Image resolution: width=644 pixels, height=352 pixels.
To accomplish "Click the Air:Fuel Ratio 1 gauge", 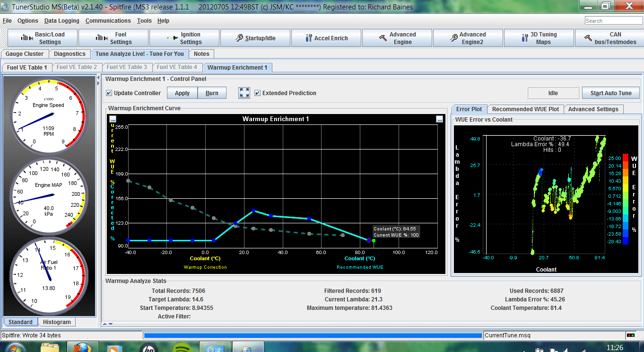I will point(49,276).
